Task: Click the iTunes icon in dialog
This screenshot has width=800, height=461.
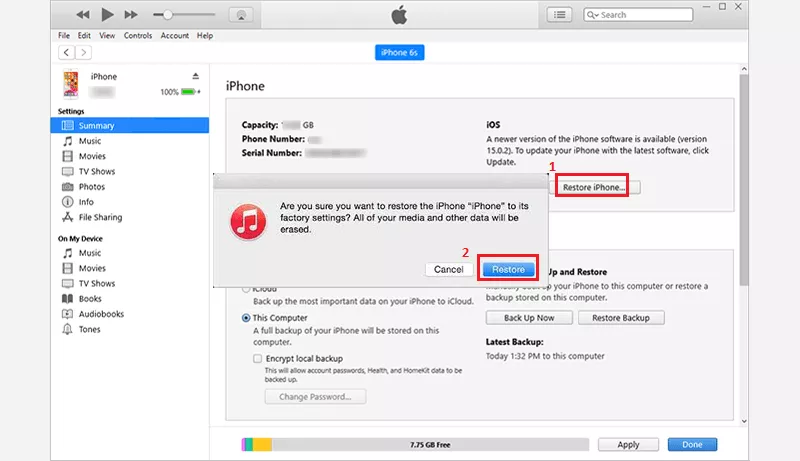Action: [x=248, y=222]
